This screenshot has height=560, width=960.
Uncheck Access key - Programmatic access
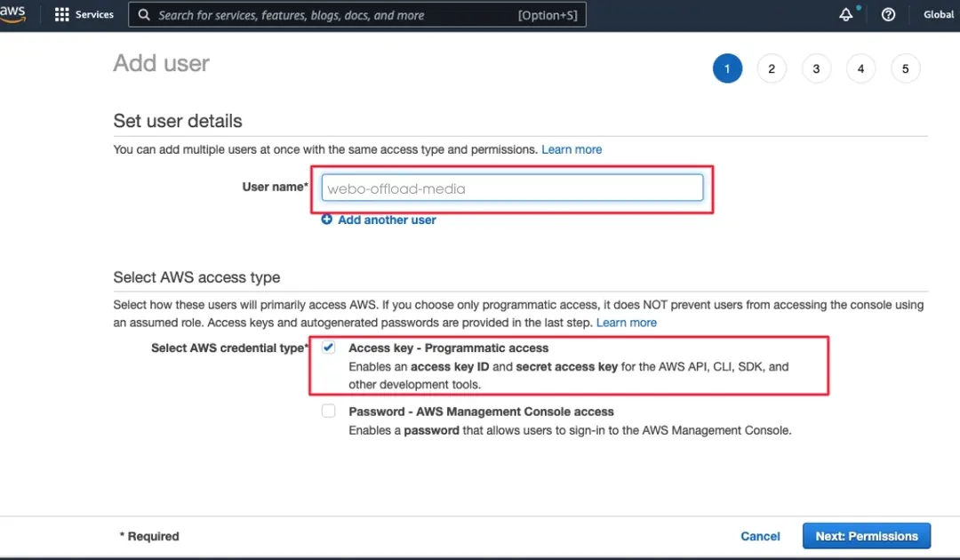(x=329, y=348)
